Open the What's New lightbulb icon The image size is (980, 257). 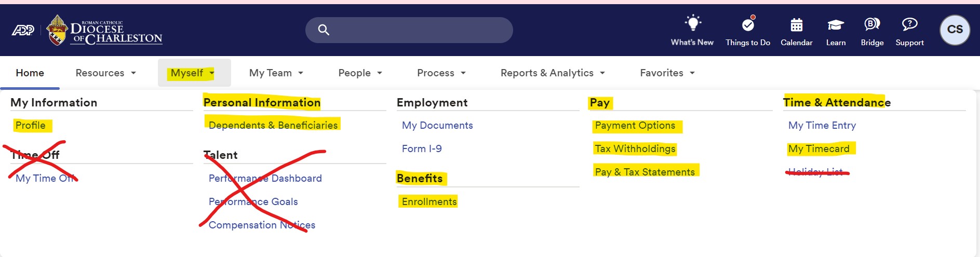point(692,23)
